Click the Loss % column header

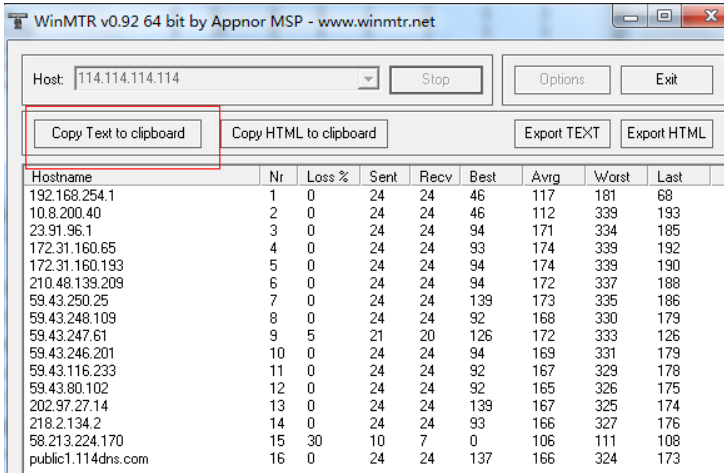pyautogui.click(x=327, y=177)
